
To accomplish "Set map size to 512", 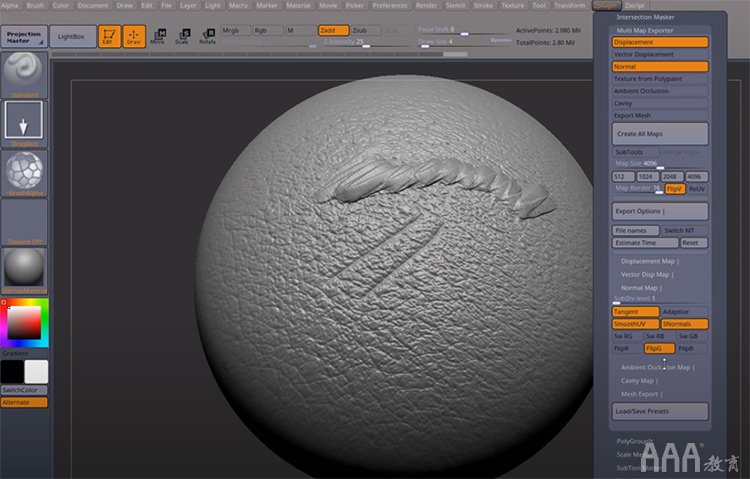I will coord(623,177).
